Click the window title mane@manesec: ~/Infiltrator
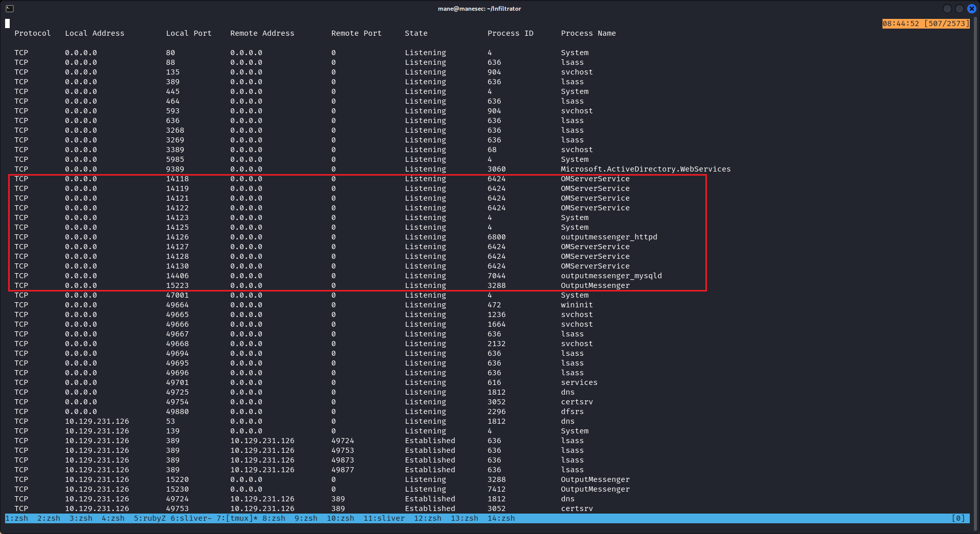This screenshot has height=534, width=980. point(479,9)
